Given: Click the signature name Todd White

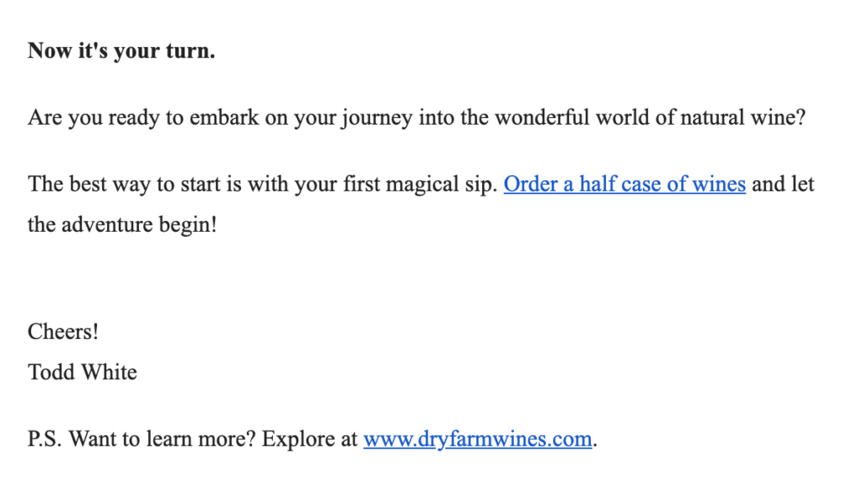Looking at the screenshot, I should pos(83,372).
